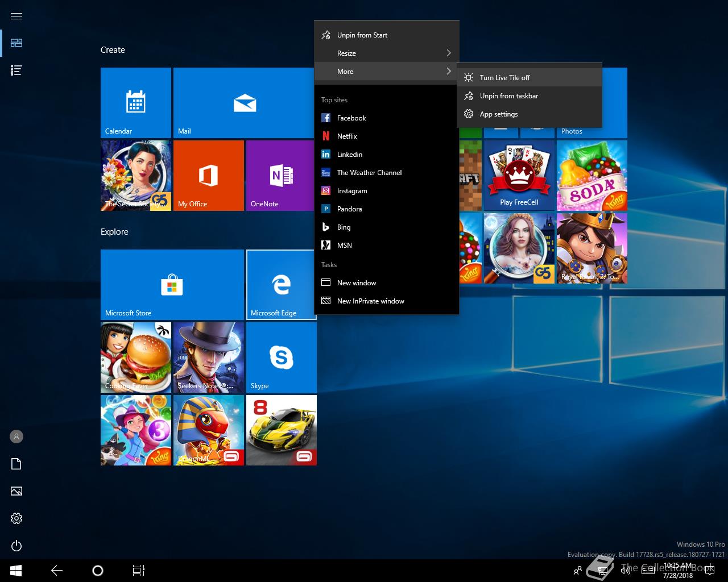Click the Microsoft Edge tile

tap(282, 285)
